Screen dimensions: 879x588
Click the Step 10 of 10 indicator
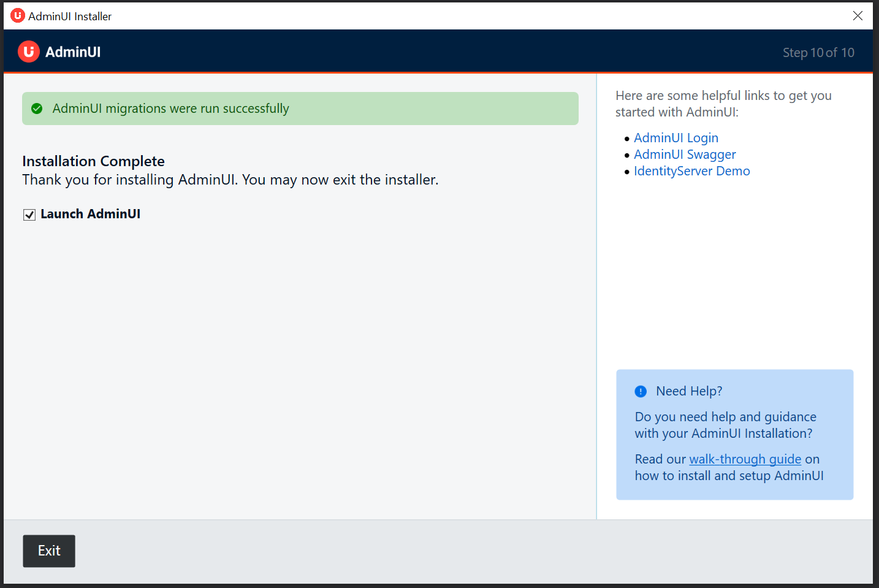point(818,53)
